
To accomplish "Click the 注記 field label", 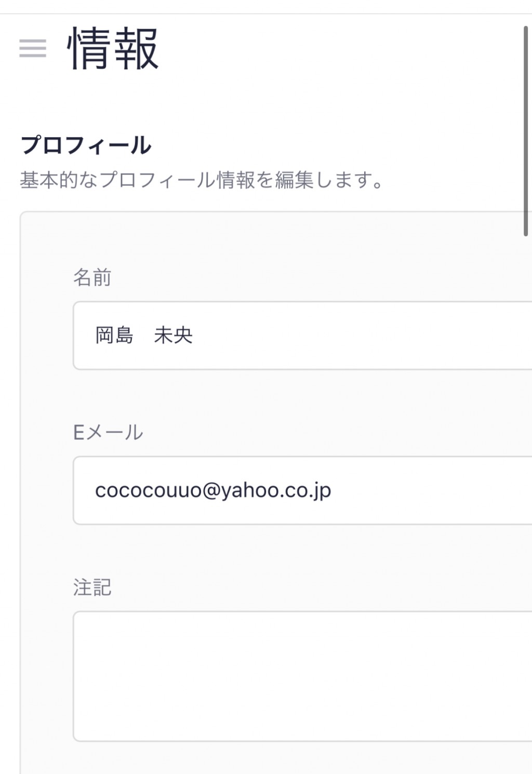I will pyautogui.click(x=92, y=588).
